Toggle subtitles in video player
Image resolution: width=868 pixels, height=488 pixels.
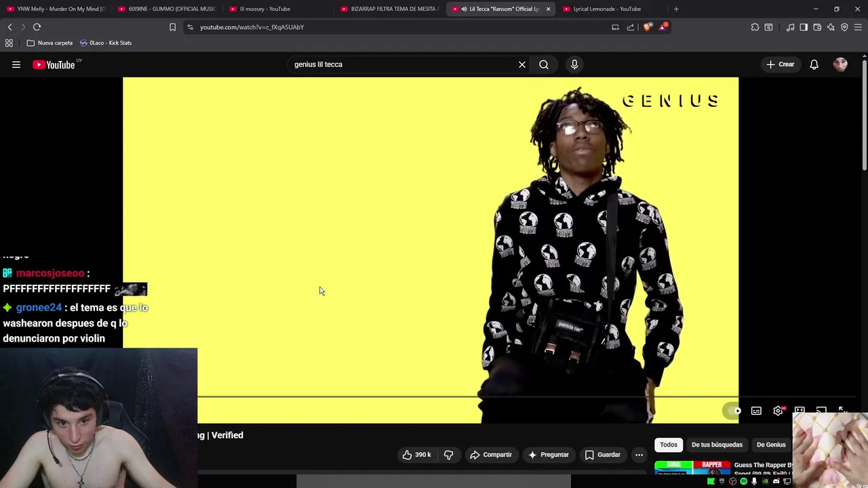(756, 411)
